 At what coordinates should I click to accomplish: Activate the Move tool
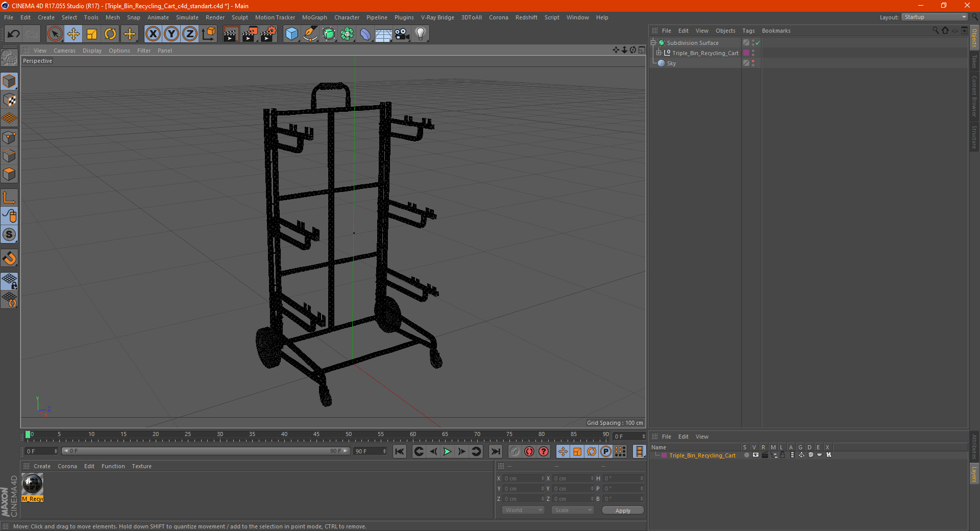pos(73,34)
